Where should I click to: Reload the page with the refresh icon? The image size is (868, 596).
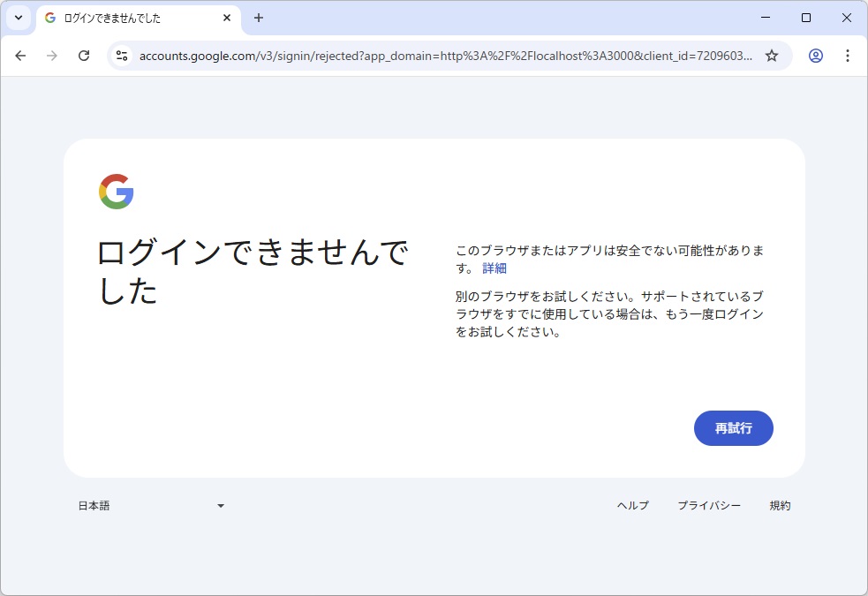pos(84,56)
